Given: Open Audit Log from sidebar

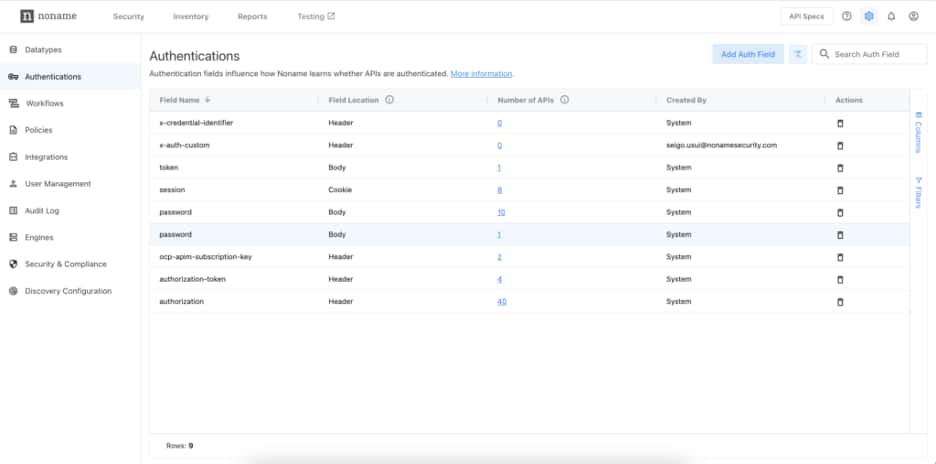Looking at the screenshot, I should point(42,211).
